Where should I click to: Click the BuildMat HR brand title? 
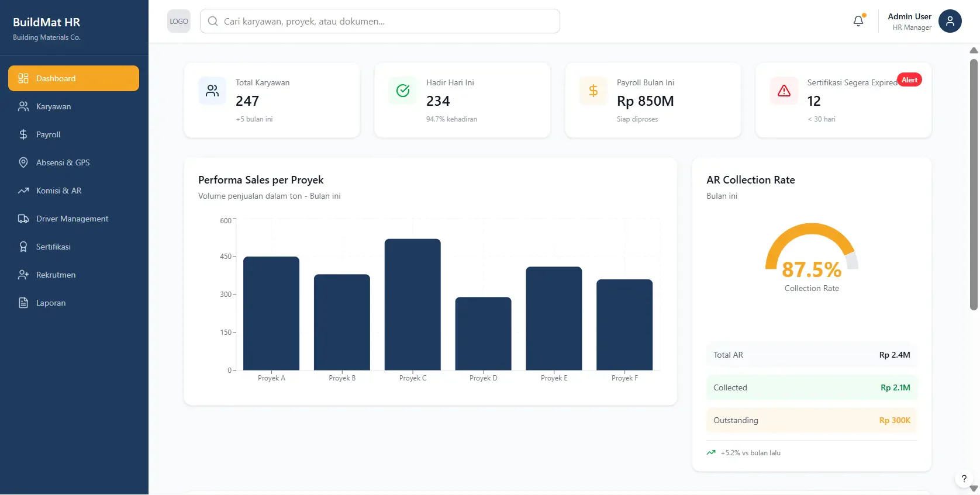click(x=46, y=22)
